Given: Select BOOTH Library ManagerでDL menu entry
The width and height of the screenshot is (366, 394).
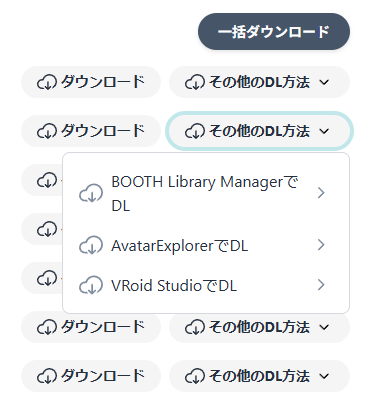Looking at the screenshot, I should coord(206,193).
